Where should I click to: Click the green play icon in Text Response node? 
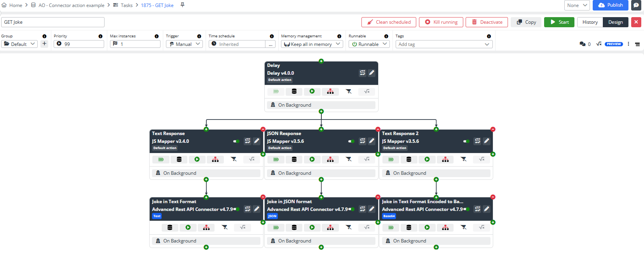[x=197, y=159]
